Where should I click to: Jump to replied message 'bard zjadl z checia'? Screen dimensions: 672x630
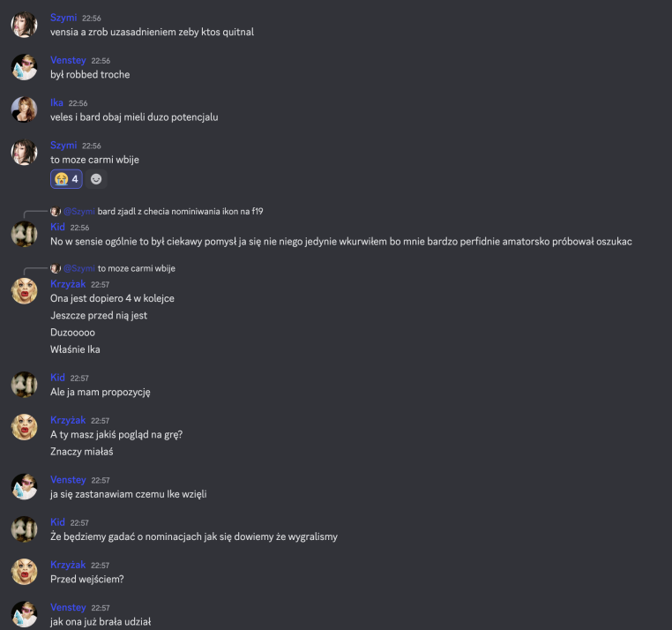pos(180,212)
